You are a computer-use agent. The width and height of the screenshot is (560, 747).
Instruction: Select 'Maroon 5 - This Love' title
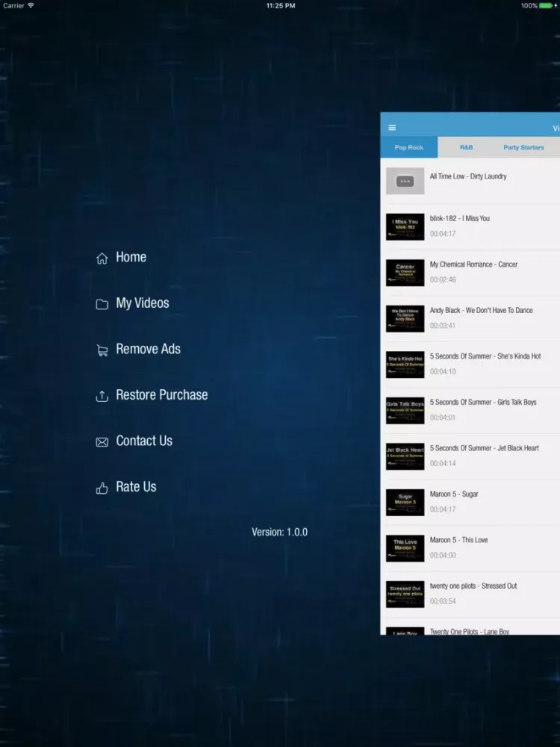(458, 540)
